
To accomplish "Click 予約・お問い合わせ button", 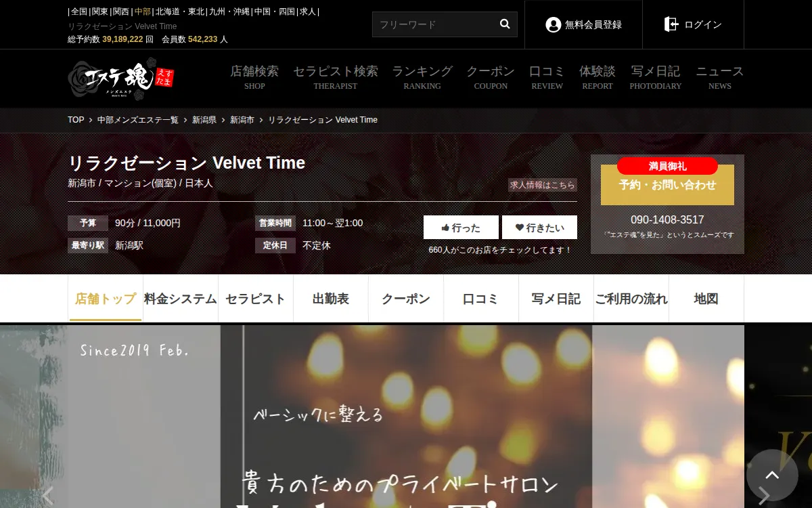I will tap(667, 184).
